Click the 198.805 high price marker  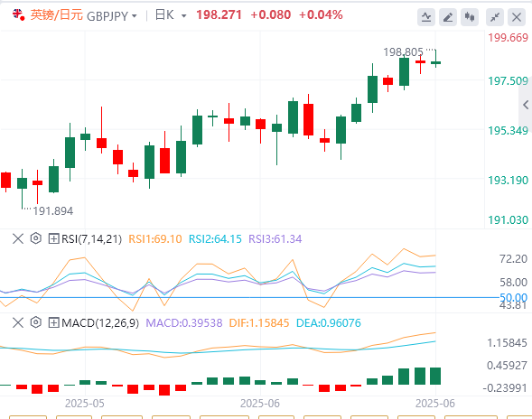[x=403, y=52]
